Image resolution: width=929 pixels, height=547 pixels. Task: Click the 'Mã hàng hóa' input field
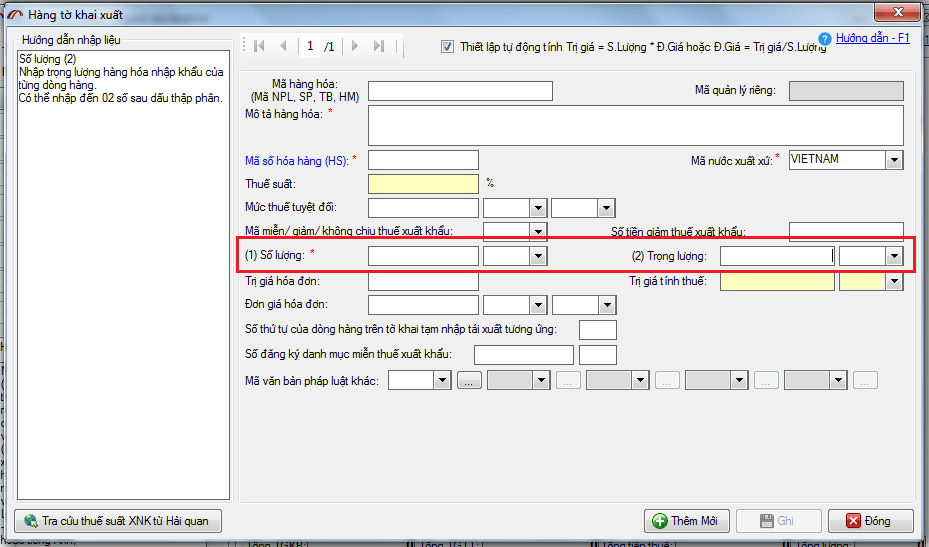click(460, 91)
